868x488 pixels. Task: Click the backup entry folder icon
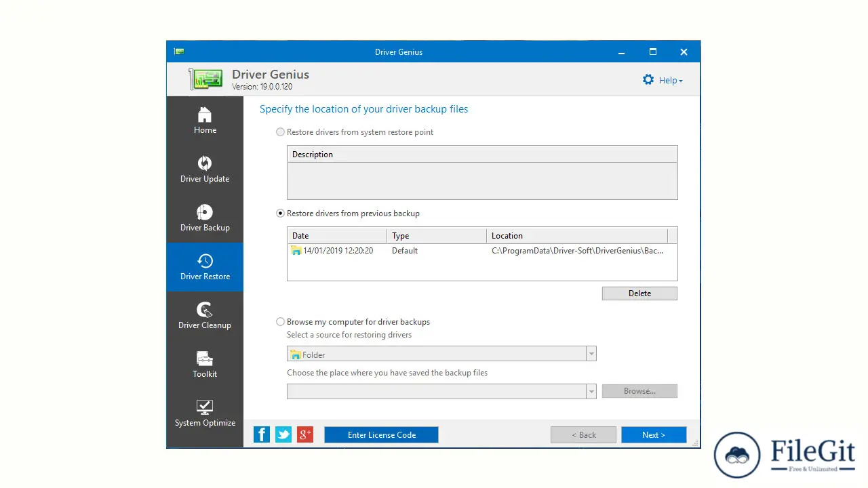click(x=296, y=251)
